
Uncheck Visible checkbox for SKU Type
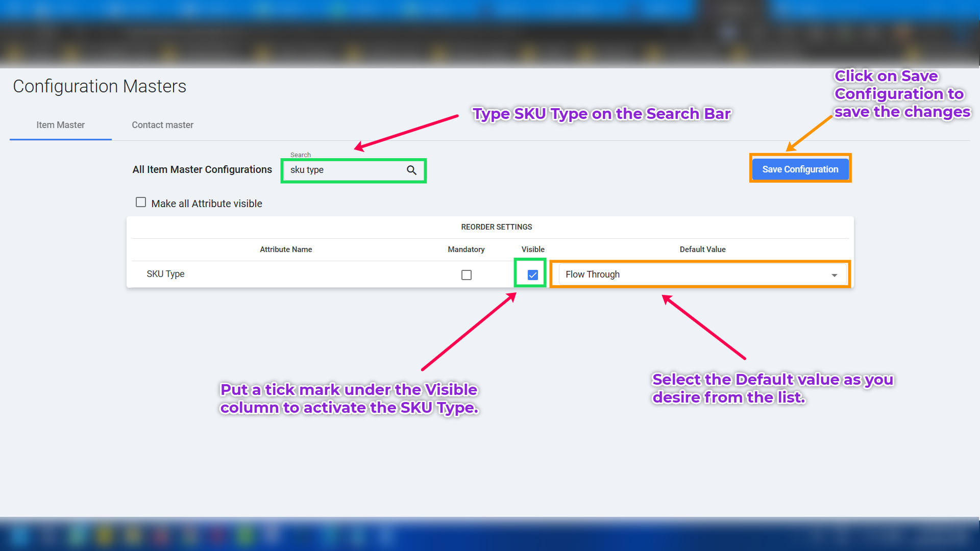(x=532, y=275)
